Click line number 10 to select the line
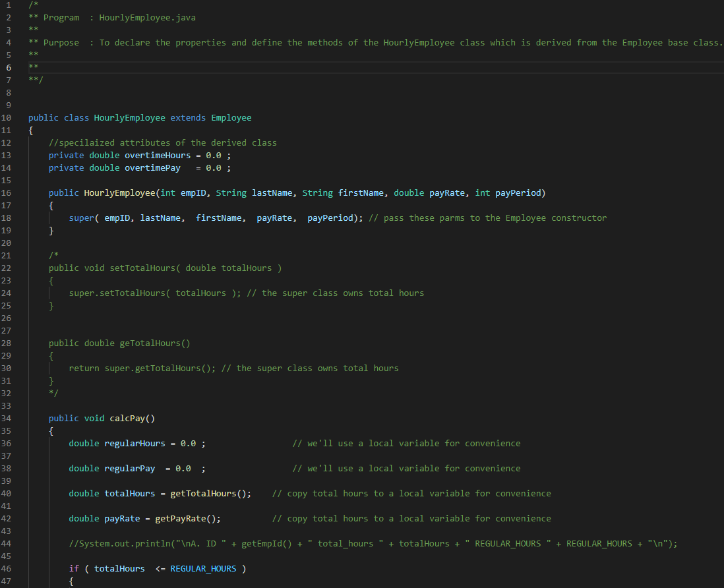 [7, 117]
